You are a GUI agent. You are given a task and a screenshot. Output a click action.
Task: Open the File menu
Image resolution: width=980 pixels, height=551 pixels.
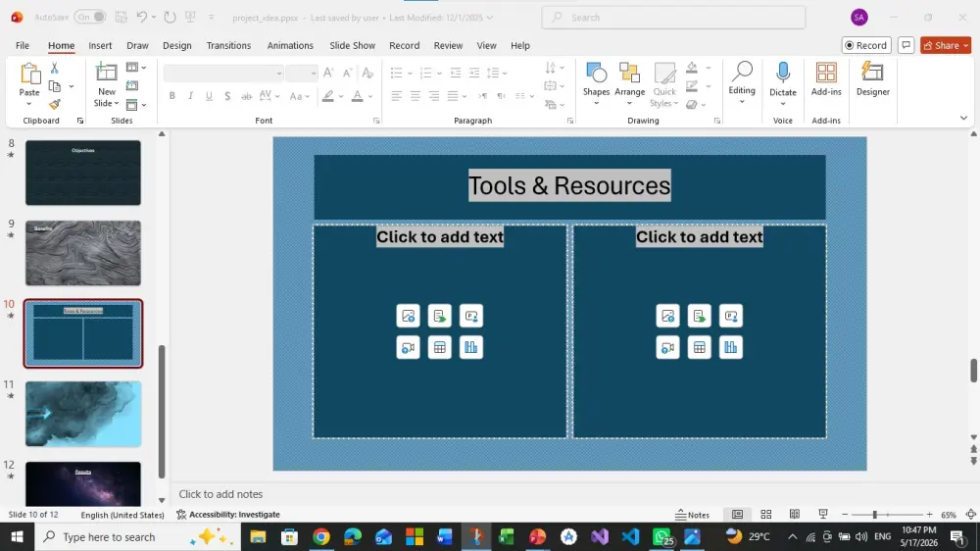tap(23, 45)
